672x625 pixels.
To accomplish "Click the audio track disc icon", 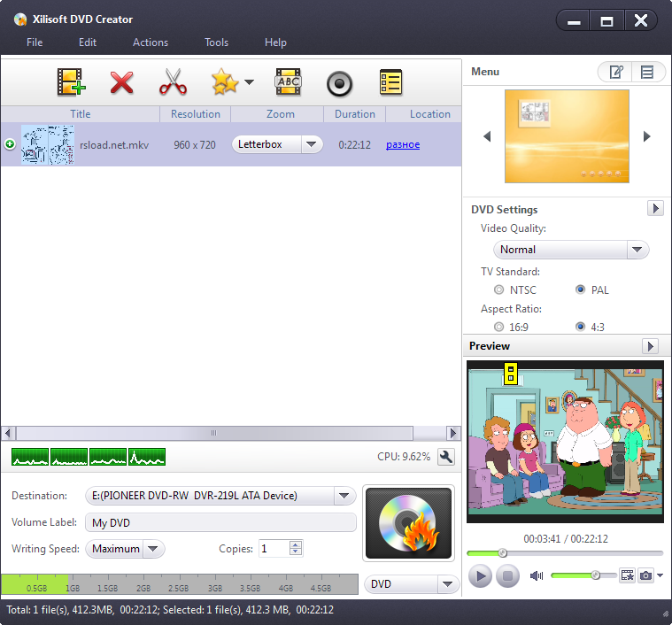I will 339,83.
